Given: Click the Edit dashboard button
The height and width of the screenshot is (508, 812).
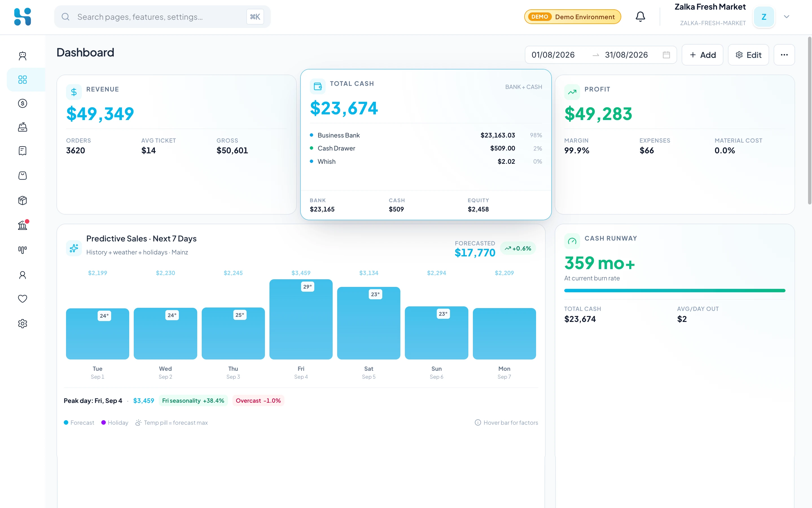Looking at the screenshot, I should 748,55.
